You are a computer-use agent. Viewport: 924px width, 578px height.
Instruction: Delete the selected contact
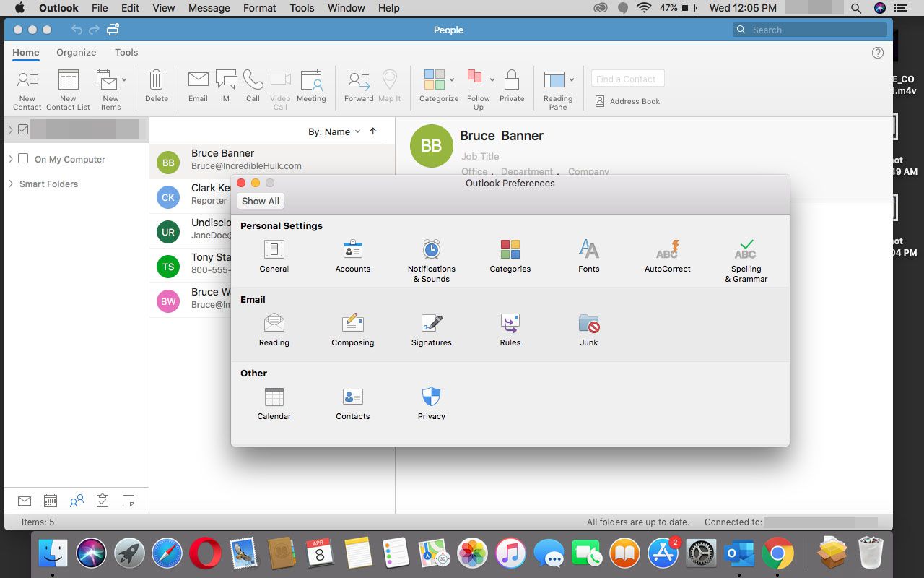click(157, 86)
